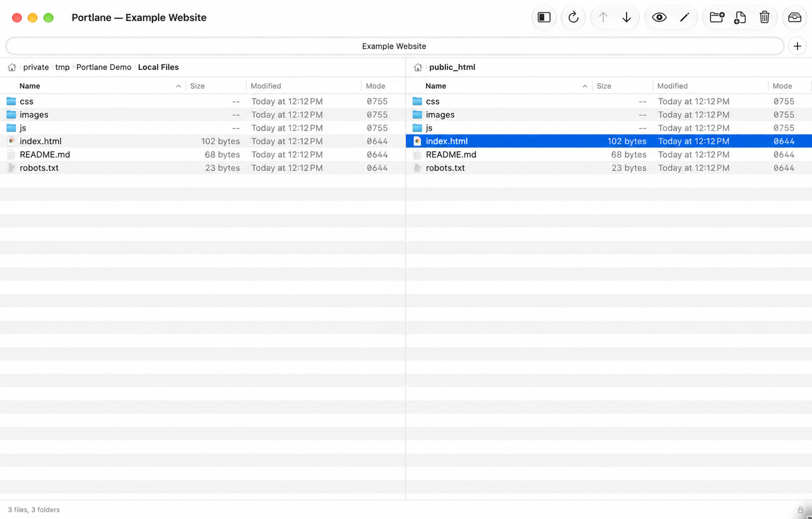Select the css folder in local pane

[202, 101]
